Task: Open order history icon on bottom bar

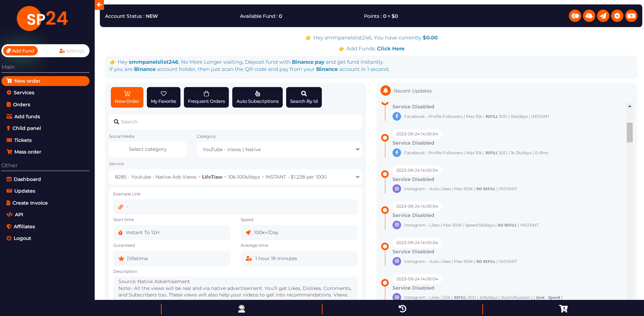Action: (x=402, y=309)
